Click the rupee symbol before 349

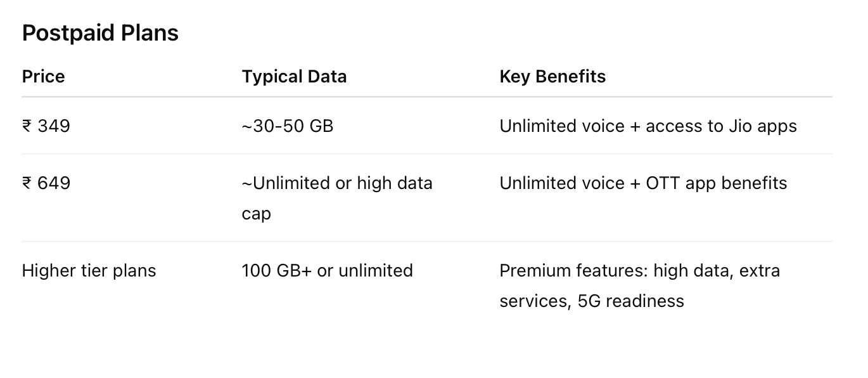pos(27,126)
